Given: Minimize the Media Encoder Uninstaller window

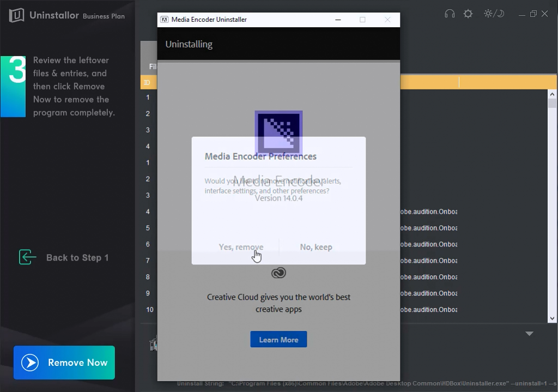Looking at the screenshot, I should pos(338,20).
